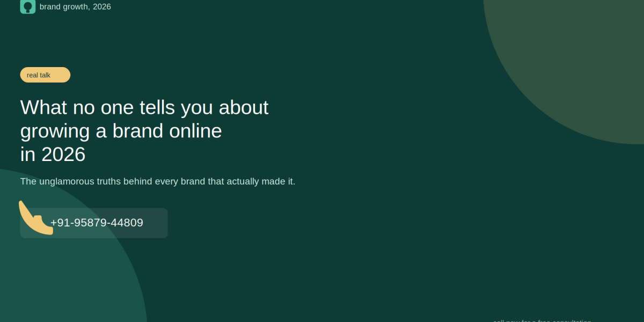The width and height of the screenshot is (644, 322).
Task: Click the subtitle starting 'The unglamorous truths'
Action: pyautogui.click(x=158, y=181)
